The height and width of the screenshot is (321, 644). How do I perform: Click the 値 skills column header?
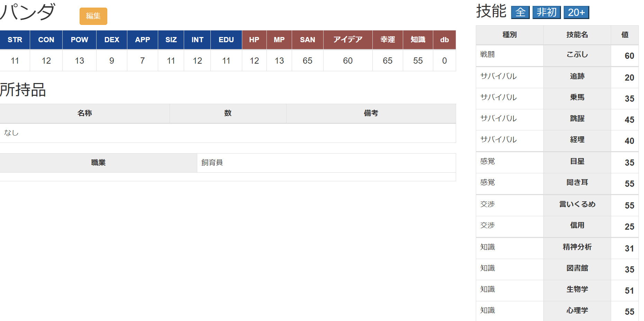(x=625, y=35)
